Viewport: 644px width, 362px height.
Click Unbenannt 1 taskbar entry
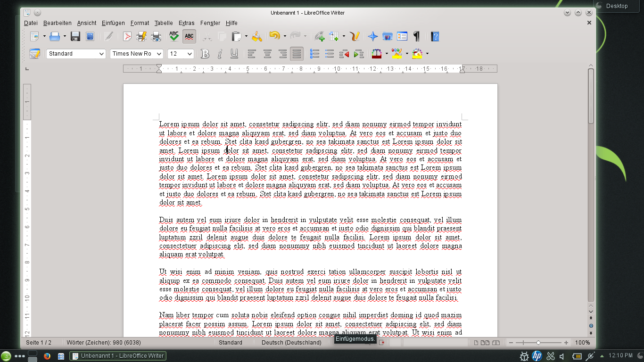[118, 356]
